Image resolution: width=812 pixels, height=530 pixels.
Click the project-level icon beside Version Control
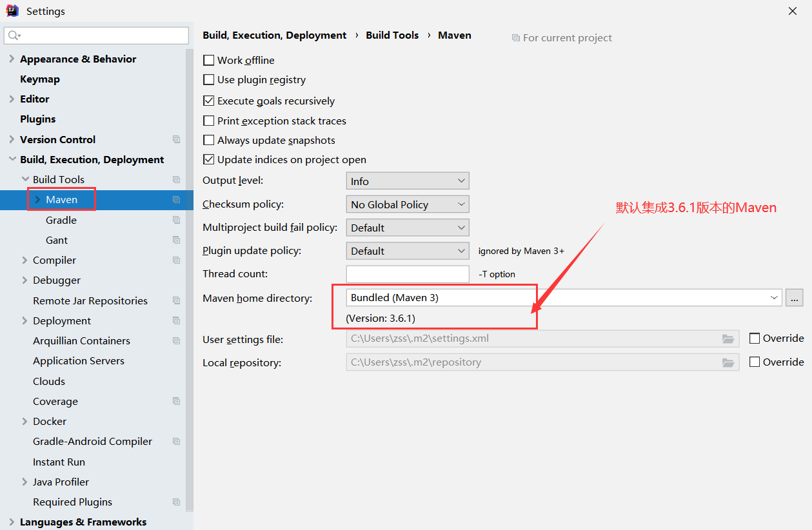(x=177, y=139)
